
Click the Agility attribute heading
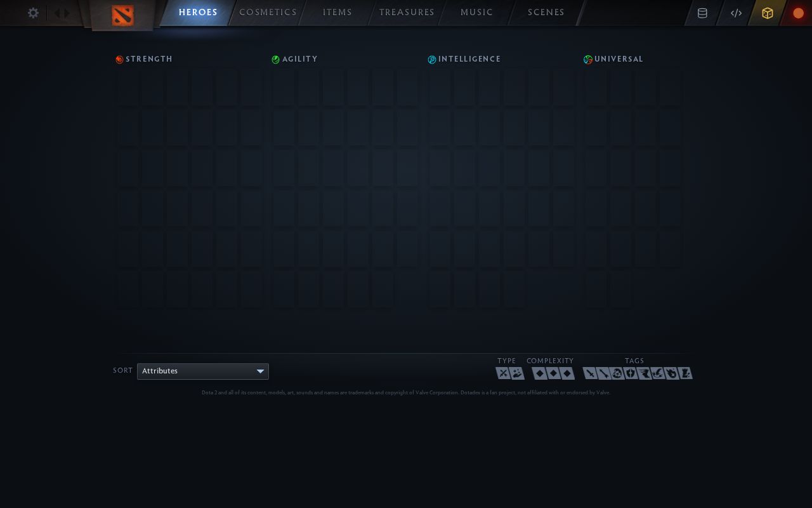pyautogui.click(x=300, y=59)
